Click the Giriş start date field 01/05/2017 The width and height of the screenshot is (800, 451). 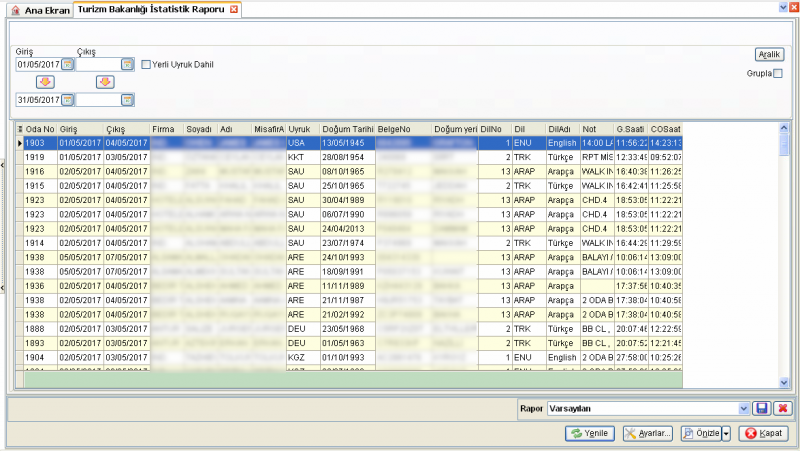(39, 64)
